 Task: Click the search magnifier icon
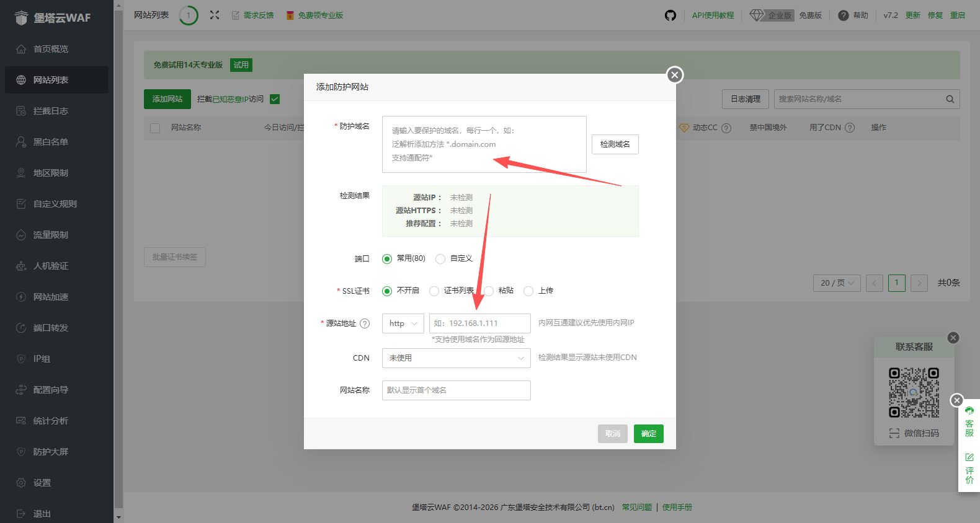click(950, 99)
